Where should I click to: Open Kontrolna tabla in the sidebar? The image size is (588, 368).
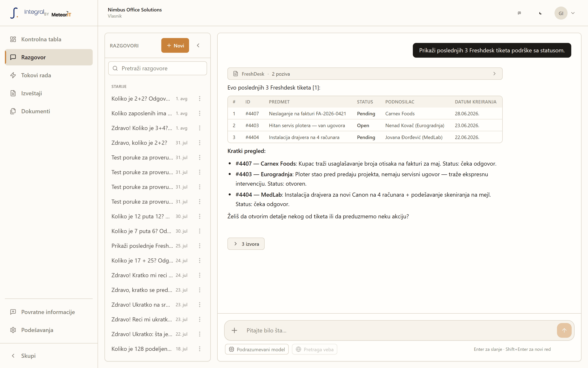pos(49,39)
